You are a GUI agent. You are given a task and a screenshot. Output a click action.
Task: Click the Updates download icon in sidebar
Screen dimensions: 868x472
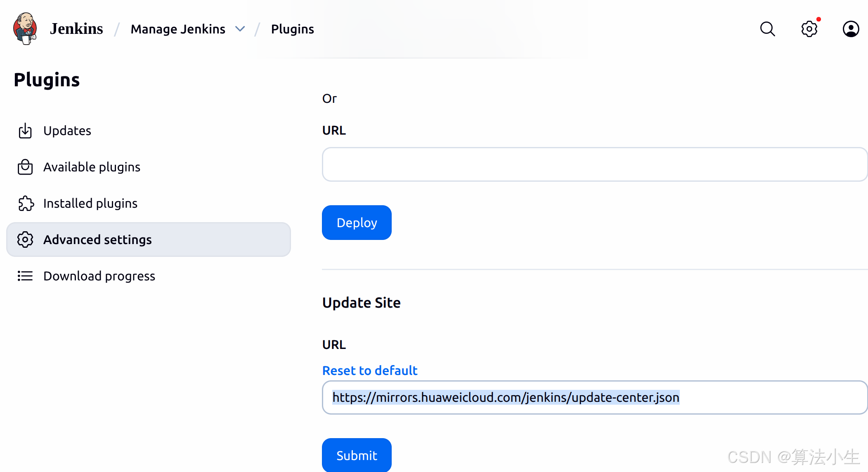click(25, 130)
